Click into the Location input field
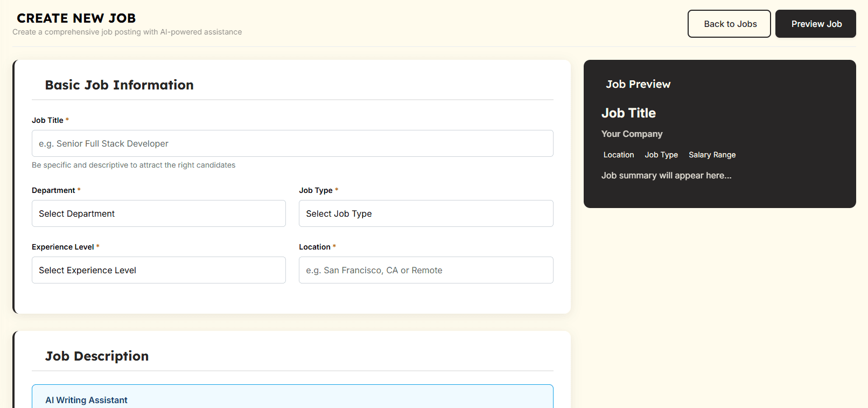Image resolution: width=868 pixels, height=408 pixels. click(x=426, y=270)
